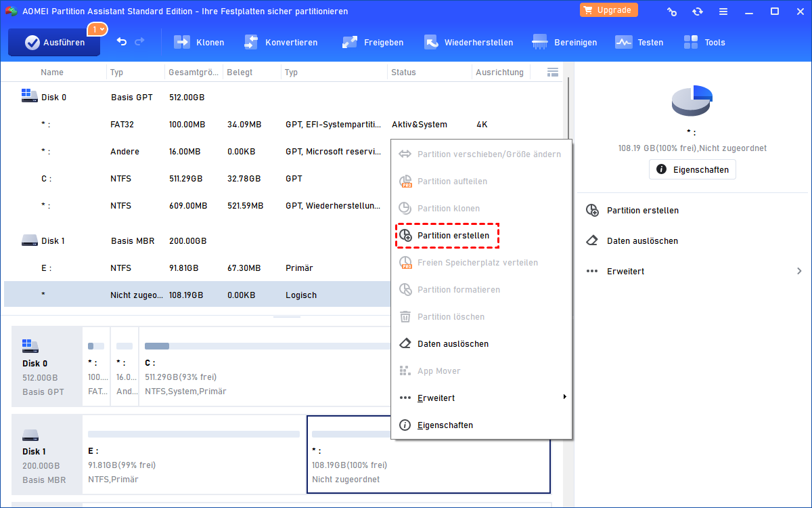Click the pending operations badge on Ausführen

[98, 29]
